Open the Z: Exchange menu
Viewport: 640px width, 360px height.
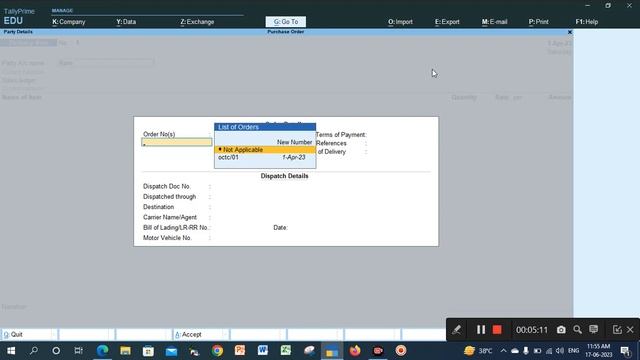tap(197, 22)
